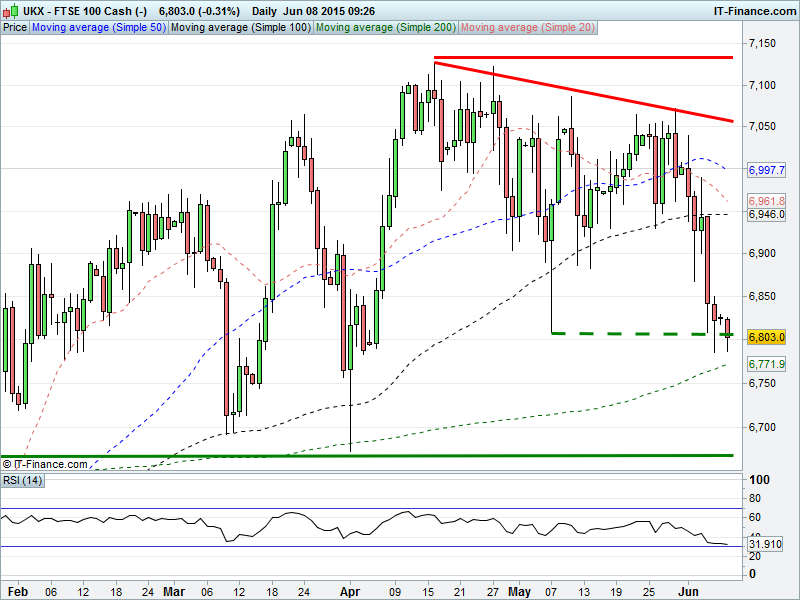Click the 7,100 price axis label
This screenshot has height=600, width=800.
pyautogui.click(x=762, y=85)
